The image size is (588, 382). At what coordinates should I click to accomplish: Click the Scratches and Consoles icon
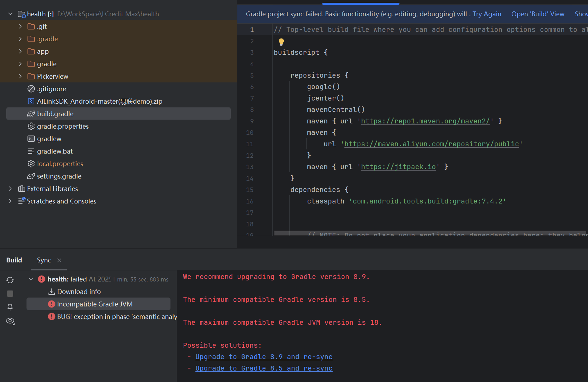[21, 201]
